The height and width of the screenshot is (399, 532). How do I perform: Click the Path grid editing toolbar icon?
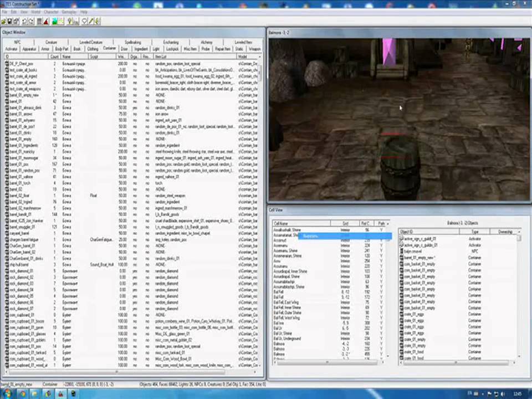(61, 22)
